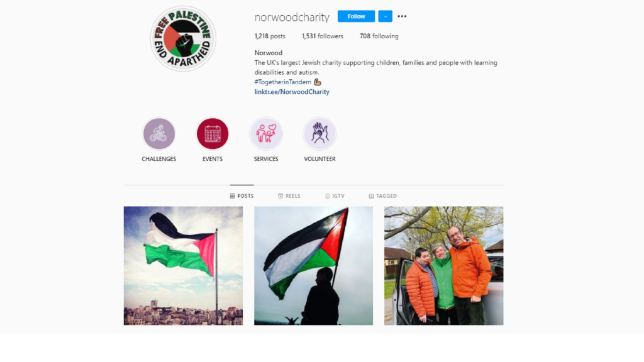The width and height of the screenshot is (644, 362).
Task: Click the #TogetherinTandem hashtag
Action: point(282,82)
